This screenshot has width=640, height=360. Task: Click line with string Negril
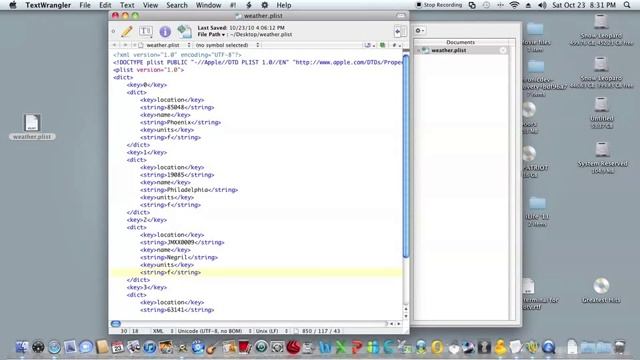pyautogui.click(x=178, y=258)
